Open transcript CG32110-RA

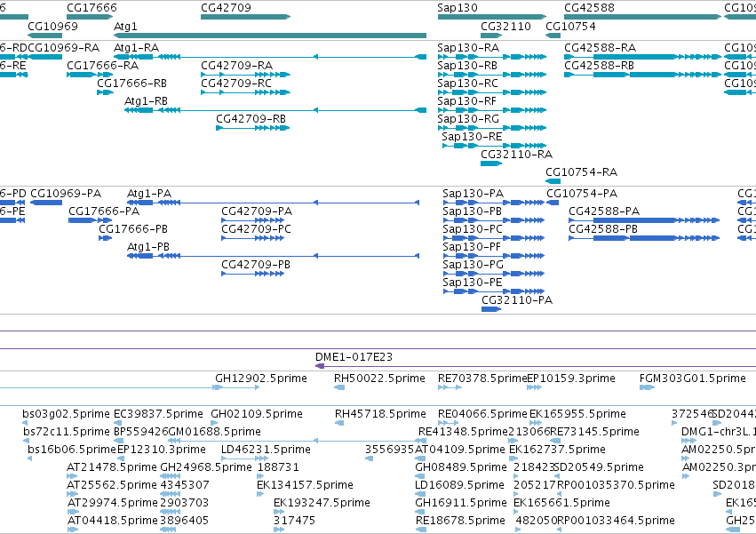pos(491,163)
